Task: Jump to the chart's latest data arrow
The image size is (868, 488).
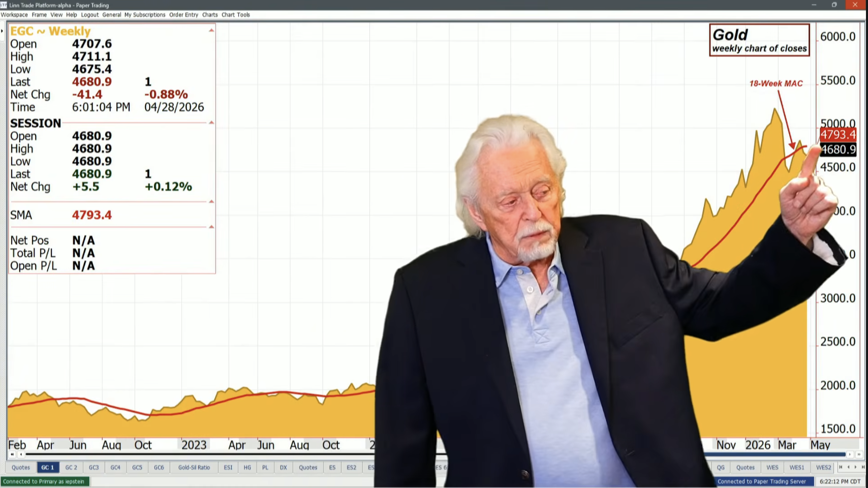Action: (859, 454)
